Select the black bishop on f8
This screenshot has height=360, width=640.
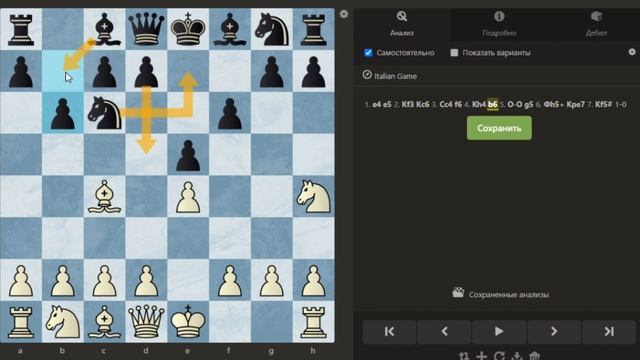coord(229,29)
